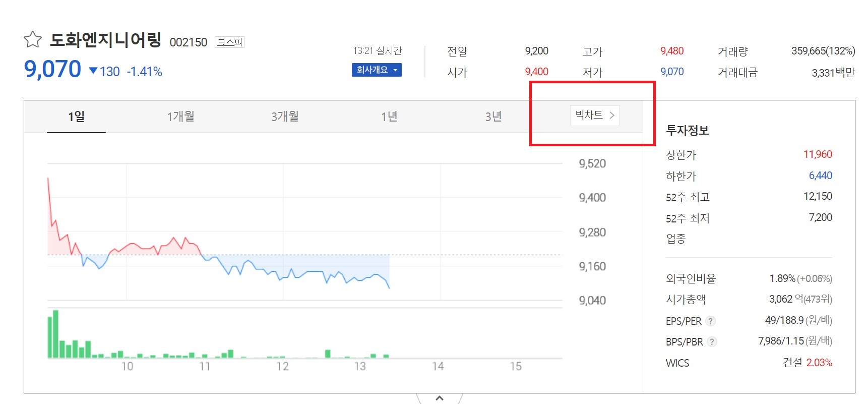Click the 10 hour marker on chart

click(127, 367)
